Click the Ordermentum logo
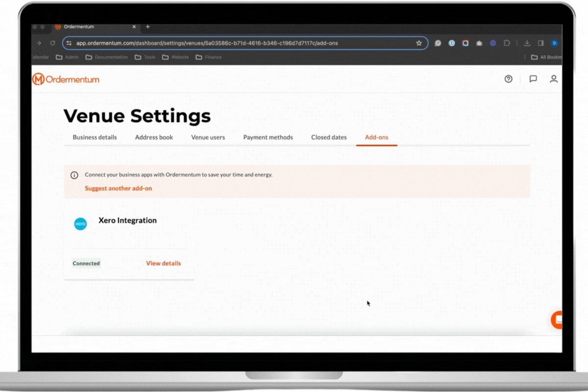The image size is (588, 392). [x=66, y=79]
